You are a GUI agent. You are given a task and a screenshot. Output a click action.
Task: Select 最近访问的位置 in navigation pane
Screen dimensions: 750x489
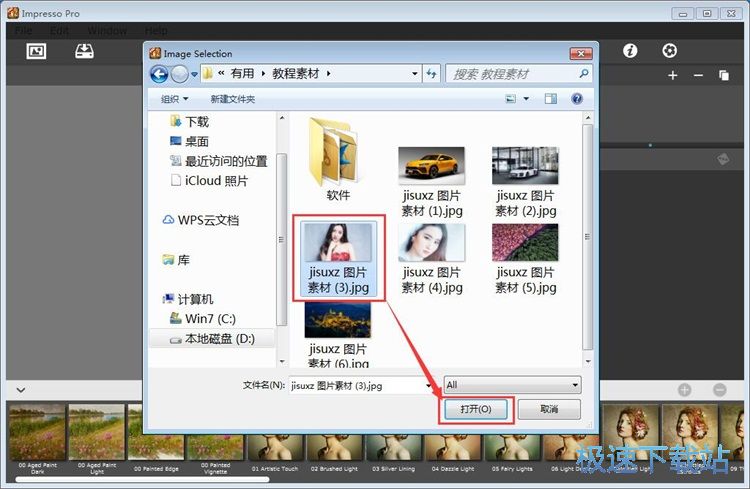click(219, 161)
